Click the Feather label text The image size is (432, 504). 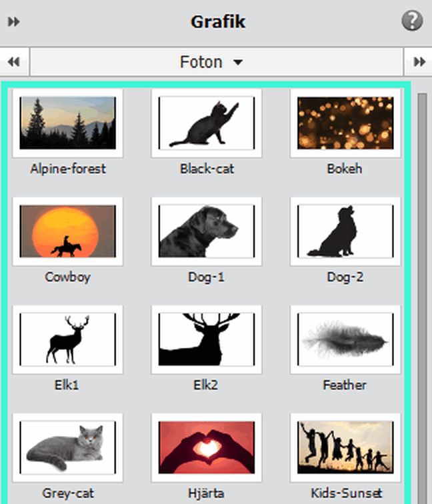345,385
